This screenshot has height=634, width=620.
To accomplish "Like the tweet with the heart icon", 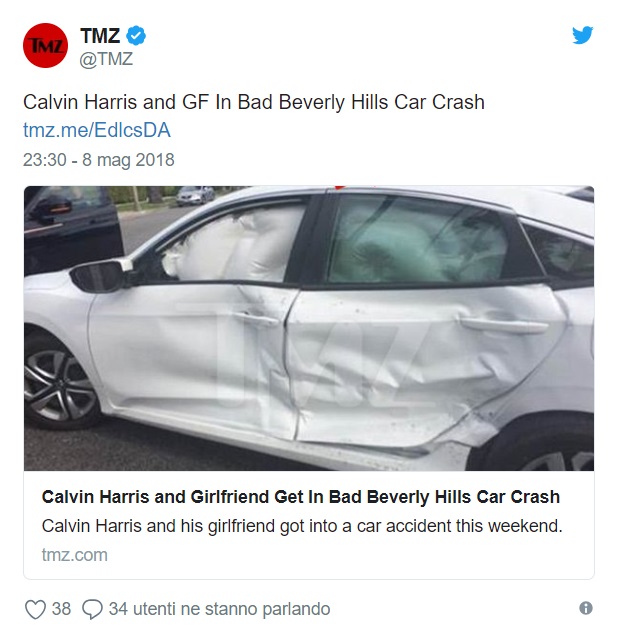I will click(x=35, y=609).
